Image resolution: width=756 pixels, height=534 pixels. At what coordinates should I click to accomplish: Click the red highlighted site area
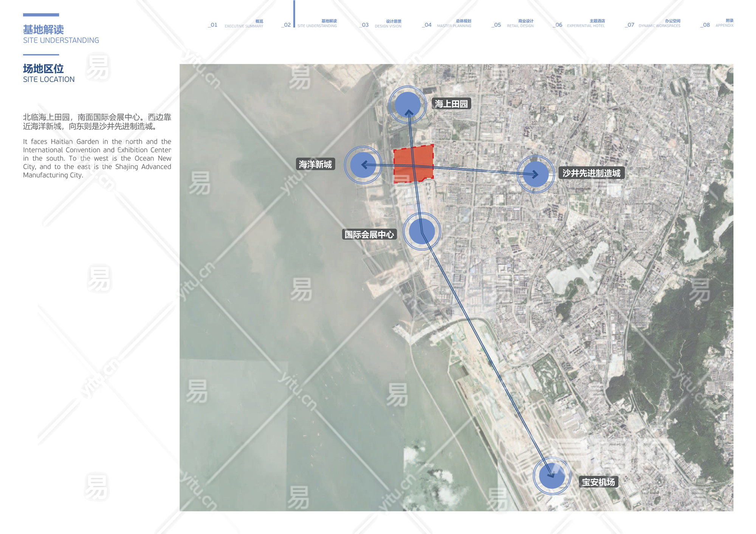(413, 164)
